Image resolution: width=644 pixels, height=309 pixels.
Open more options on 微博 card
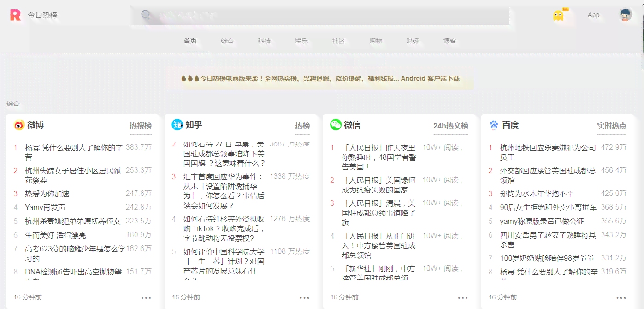pos(146,297)
